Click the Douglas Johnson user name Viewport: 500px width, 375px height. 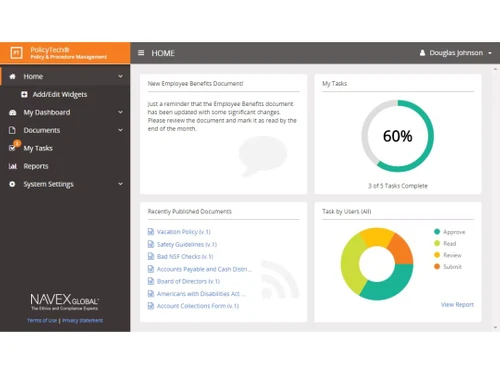(456, 53)
